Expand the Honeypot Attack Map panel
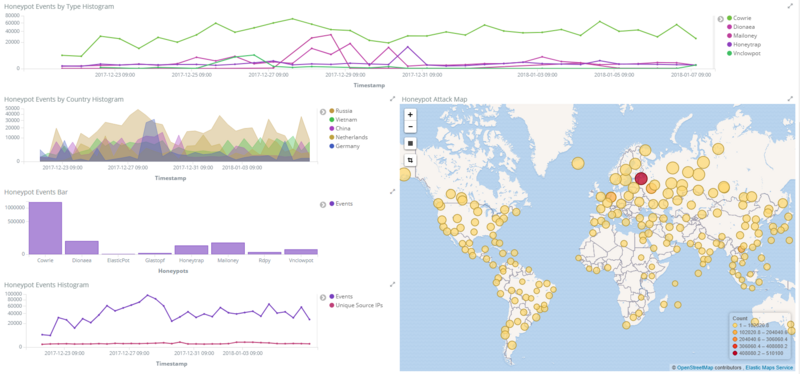This screenshot has height=374, width=800. [x=790, y=98]
